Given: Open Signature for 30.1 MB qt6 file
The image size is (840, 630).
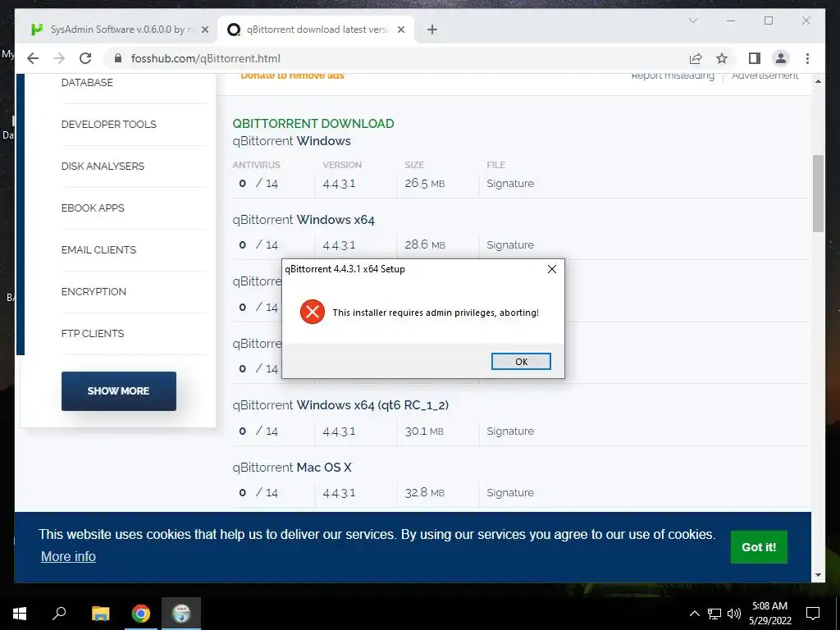Looking at the screenshot, I should coord(510,431).
